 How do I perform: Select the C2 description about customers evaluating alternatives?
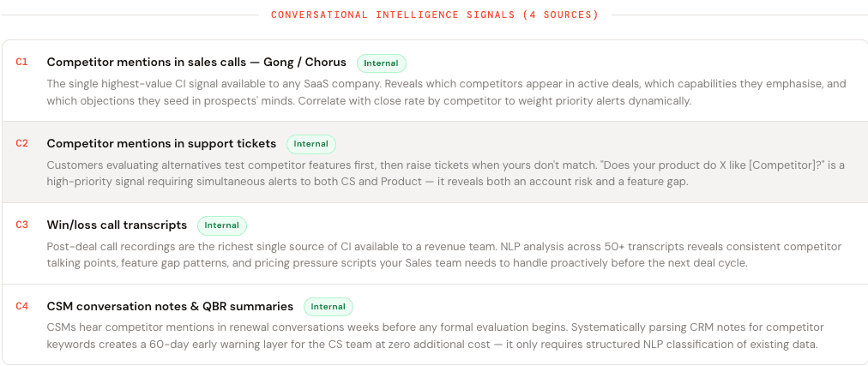click(x=446, y=173)
